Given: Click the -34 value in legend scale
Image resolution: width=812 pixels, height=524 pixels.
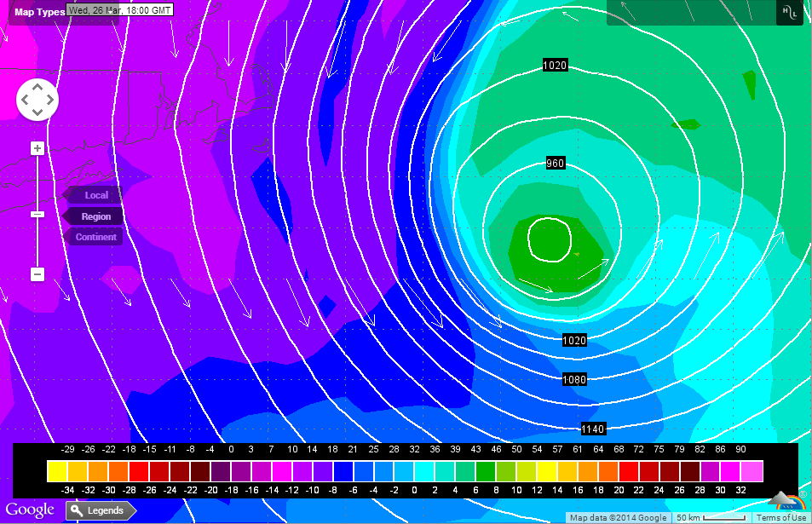Looking at the screenshot, I should click(67, 490).
